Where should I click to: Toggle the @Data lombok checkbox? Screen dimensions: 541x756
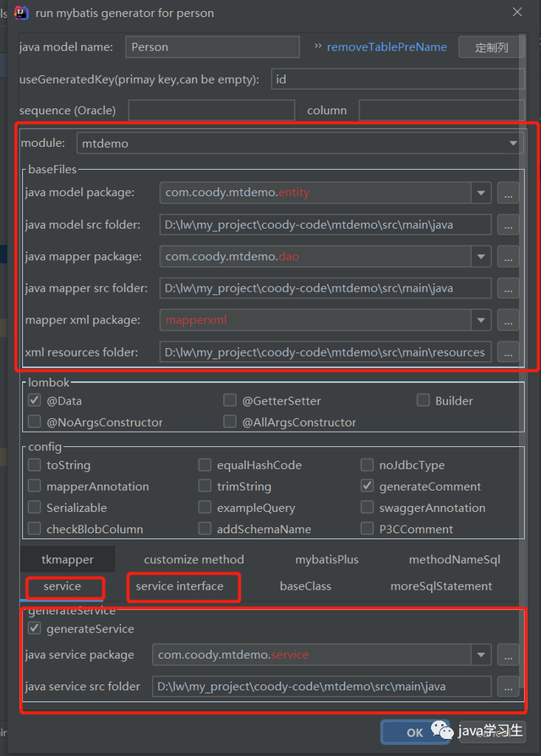pos(35,400)
